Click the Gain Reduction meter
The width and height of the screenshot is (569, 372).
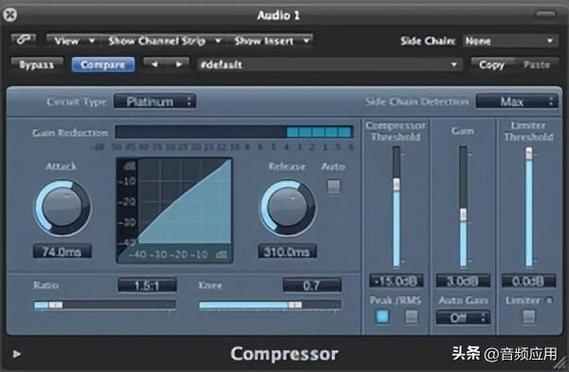click(x=234, y=132)
